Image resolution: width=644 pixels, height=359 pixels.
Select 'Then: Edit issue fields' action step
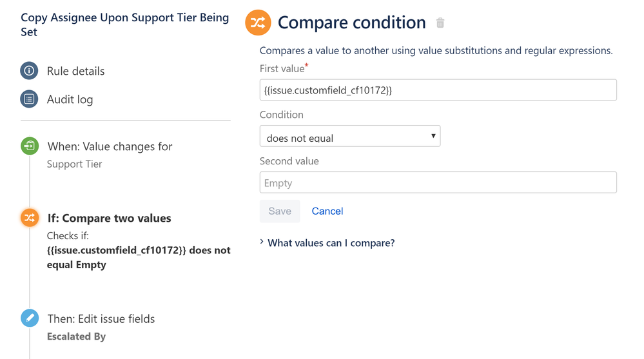(101, 318)
